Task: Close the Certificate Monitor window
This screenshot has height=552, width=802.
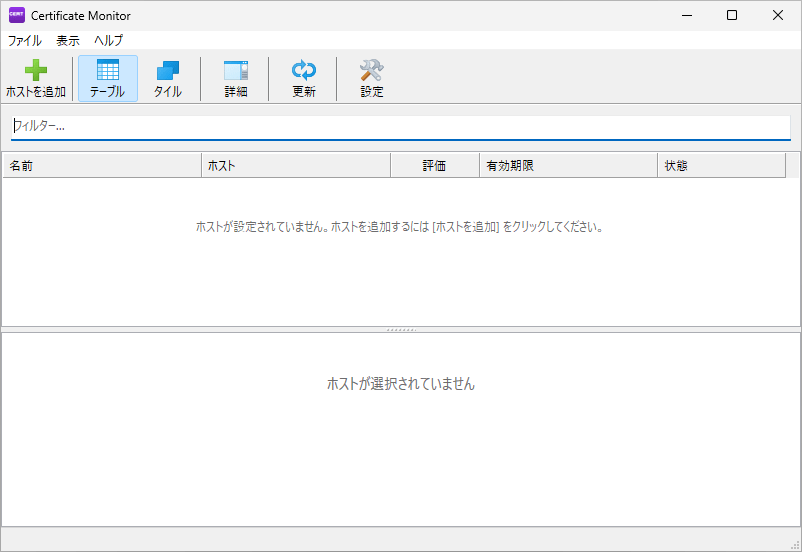Action: 778,15
